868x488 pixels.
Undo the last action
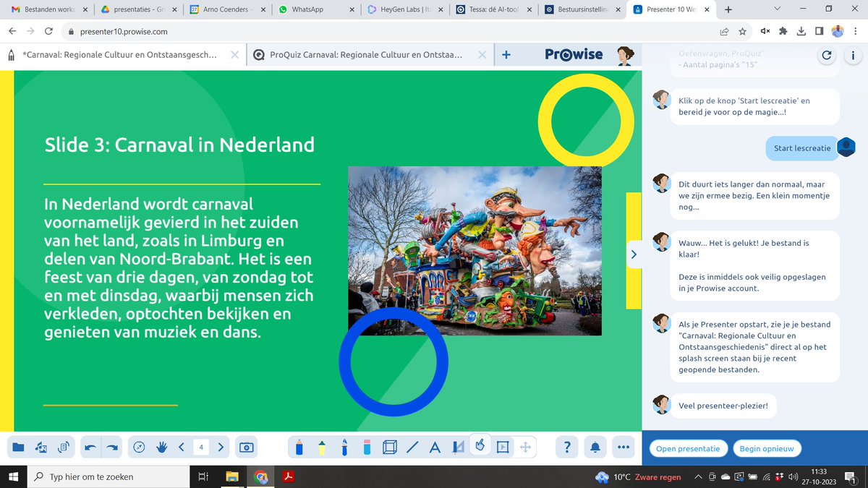click(x=92, y=447)
